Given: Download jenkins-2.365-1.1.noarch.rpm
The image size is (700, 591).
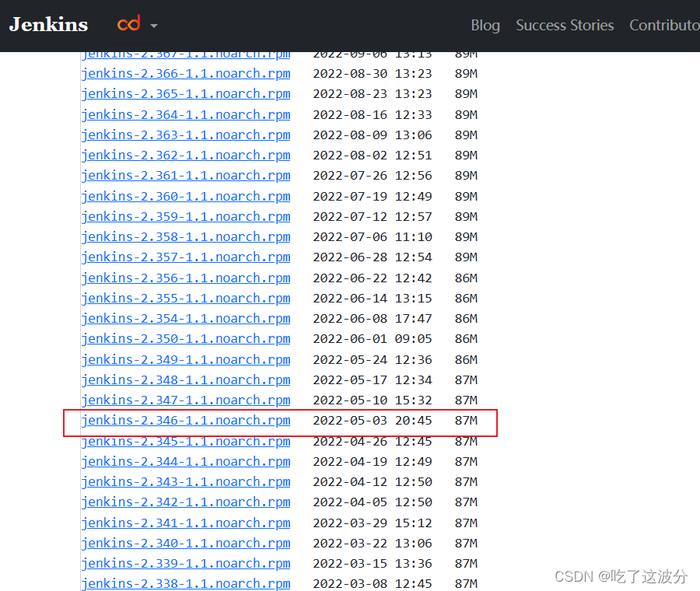Looking at the screenshot, I should pyautogui.click(x=186, y=94).
